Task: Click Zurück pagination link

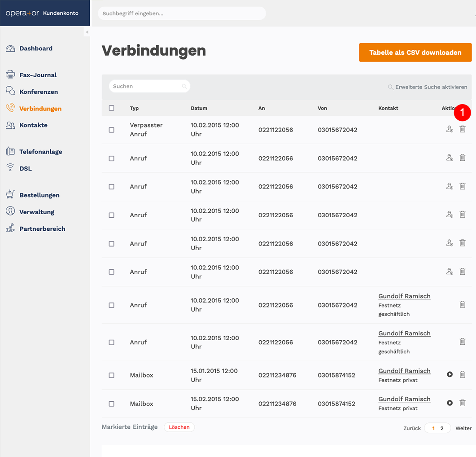Action: [412, 428]
